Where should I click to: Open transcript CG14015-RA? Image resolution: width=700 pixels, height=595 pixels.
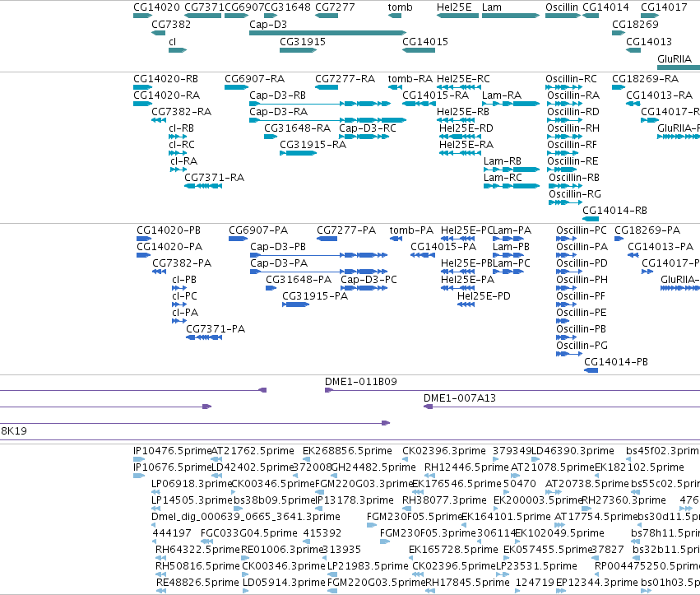(x=419, y=104)
